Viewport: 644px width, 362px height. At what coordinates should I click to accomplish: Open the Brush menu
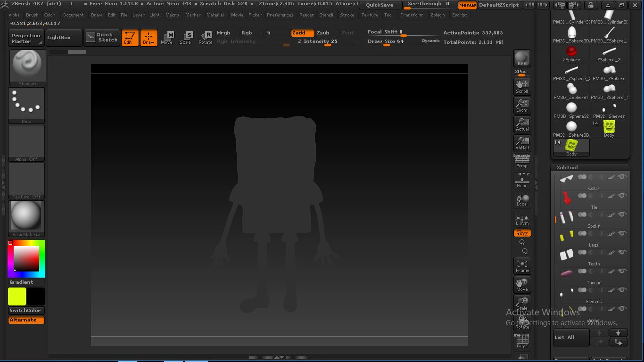[32, 15]
